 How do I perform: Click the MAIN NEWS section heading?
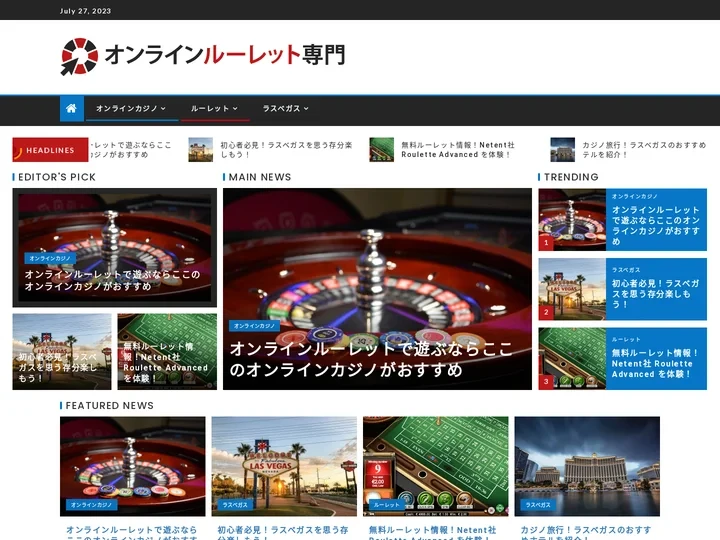coord(260,177)
